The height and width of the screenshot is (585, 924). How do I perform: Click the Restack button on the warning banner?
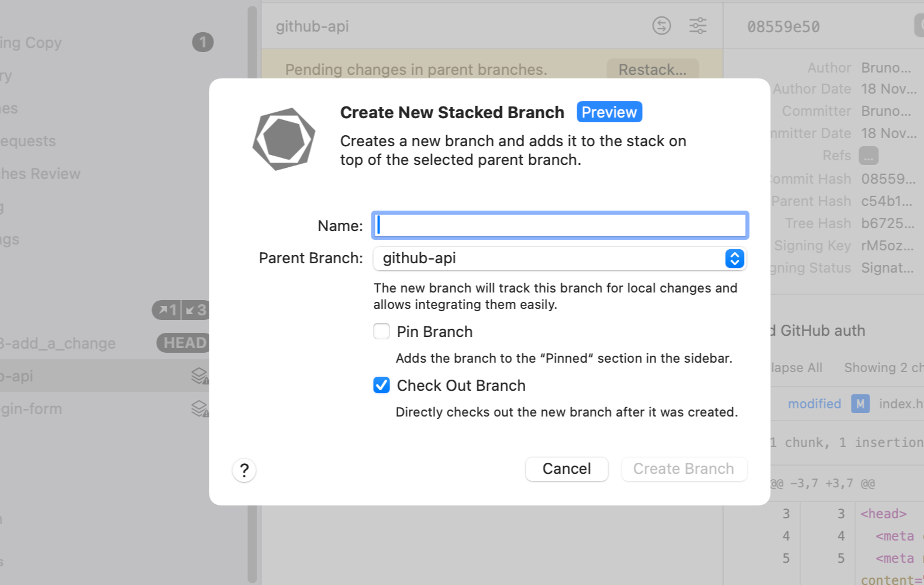coord(652,69)
